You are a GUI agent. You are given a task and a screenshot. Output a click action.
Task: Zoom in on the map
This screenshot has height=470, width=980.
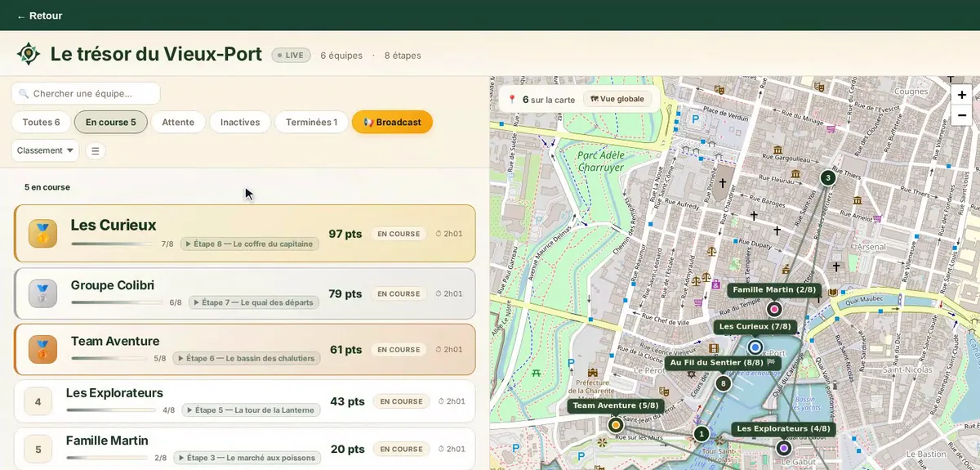pyautogui.click(x=961, y=95)
